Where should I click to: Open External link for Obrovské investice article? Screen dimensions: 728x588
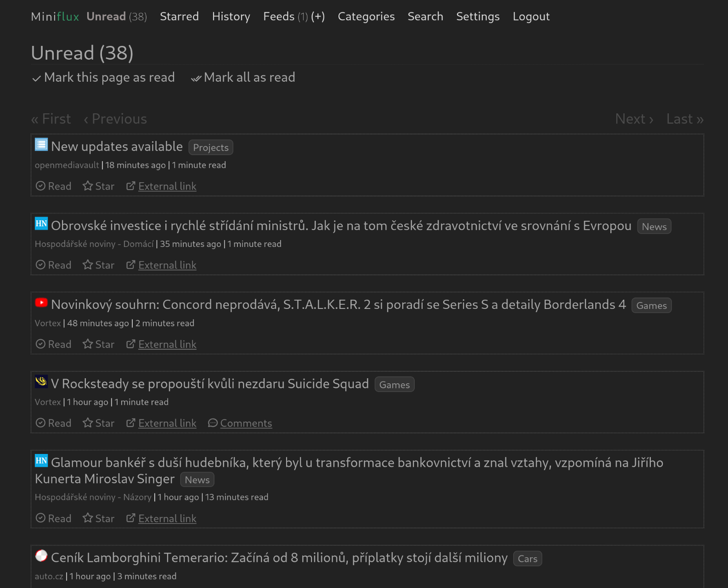(167, 265)
